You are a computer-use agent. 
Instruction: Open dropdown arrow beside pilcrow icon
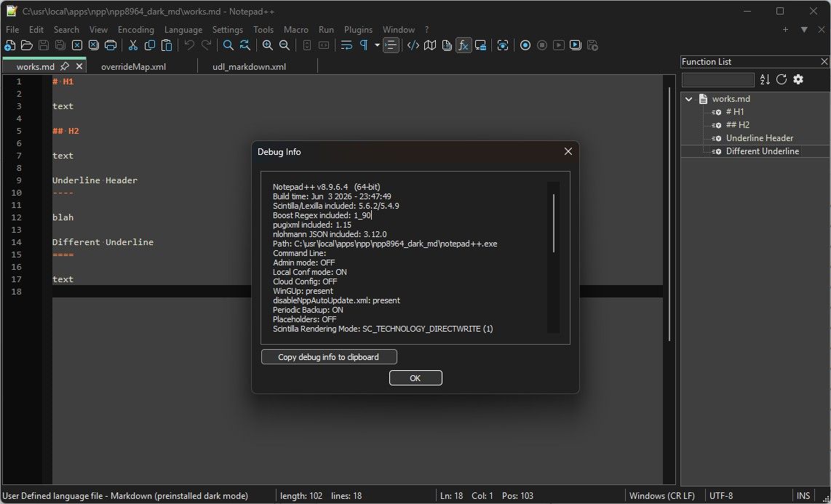pyautogui.click(x=378, y=46)
